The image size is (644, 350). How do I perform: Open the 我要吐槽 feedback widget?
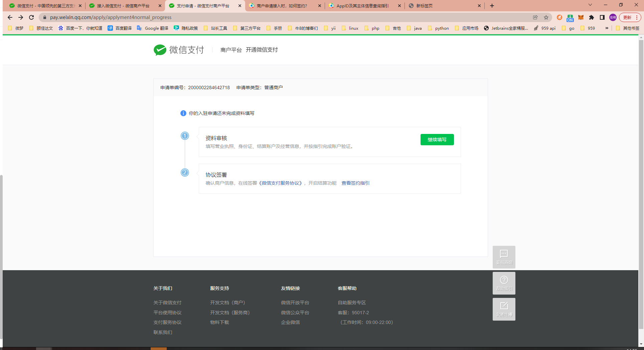point(504,309)
